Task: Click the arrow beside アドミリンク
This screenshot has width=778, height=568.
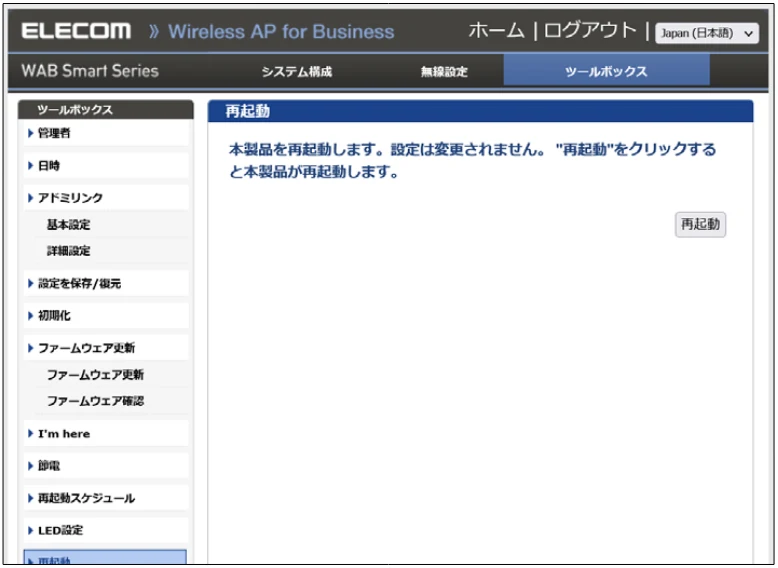Action: [x=31, y=198]
